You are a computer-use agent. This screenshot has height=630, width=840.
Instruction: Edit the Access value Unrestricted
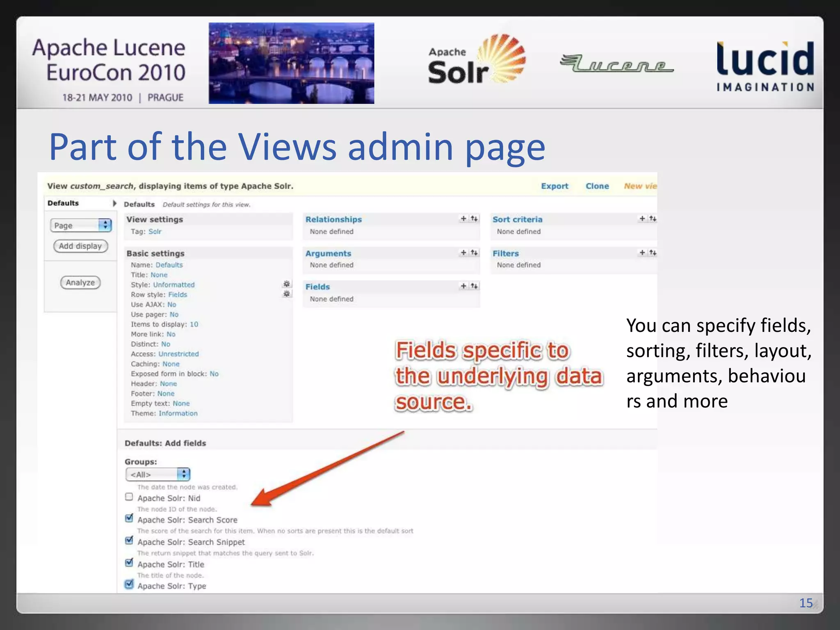178,354
